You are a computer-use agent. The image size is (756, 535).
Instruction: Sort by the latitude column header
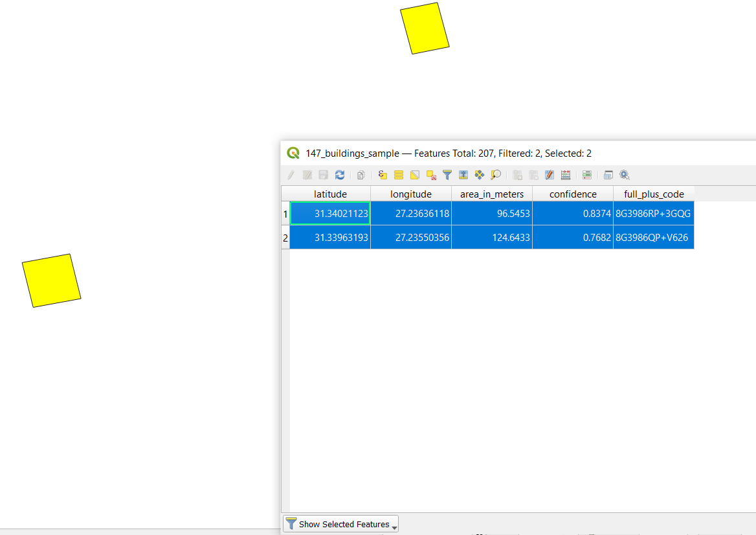click(x=329, y=194)
